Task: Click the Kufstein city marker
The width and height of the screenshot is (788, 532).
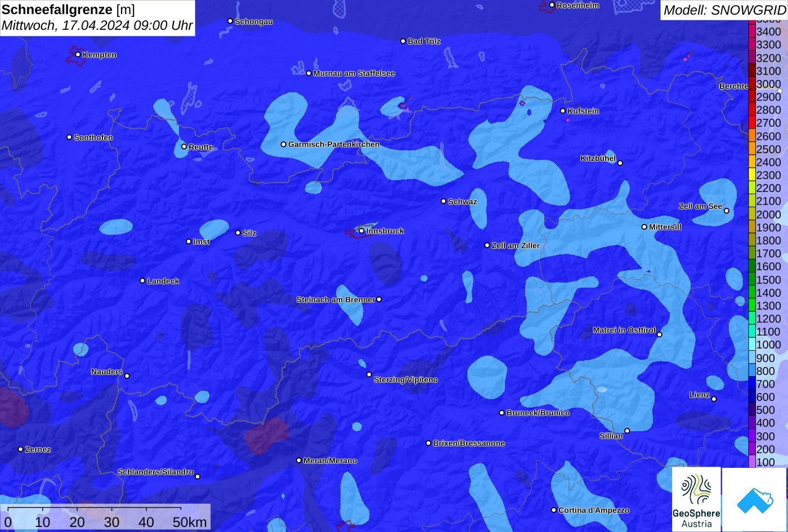Action: tap(563, 111)
